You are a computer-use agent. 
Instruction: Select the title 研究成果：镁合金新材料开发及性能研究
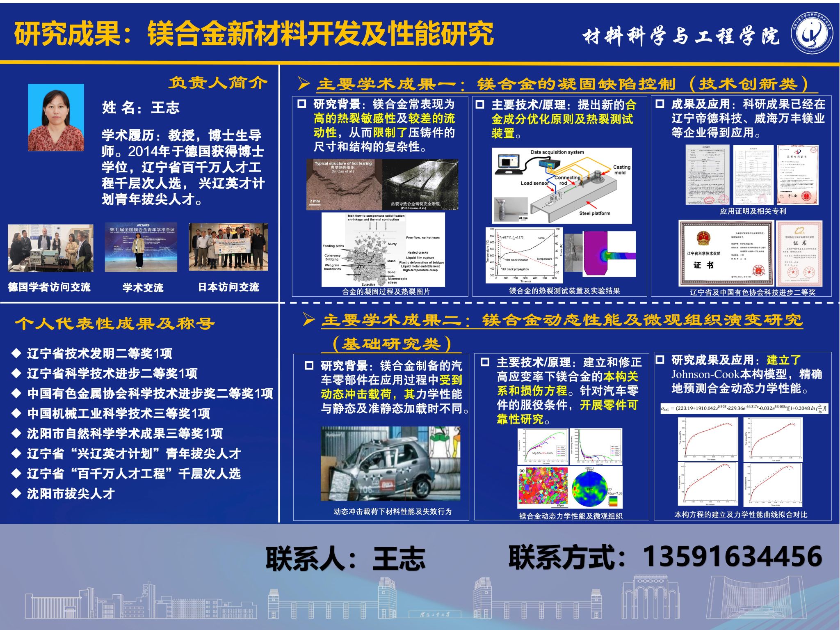[x=254, y=34]
